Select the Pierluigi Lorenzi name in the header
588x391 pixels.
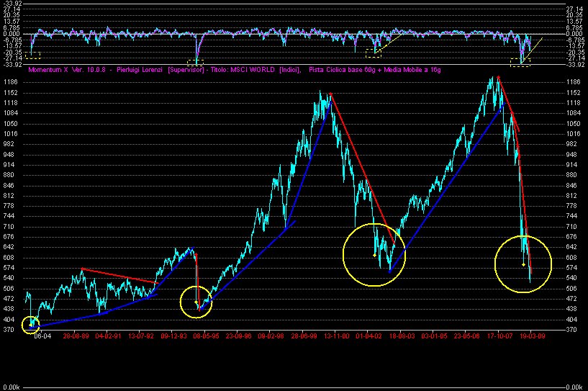(x=139, y=70)
